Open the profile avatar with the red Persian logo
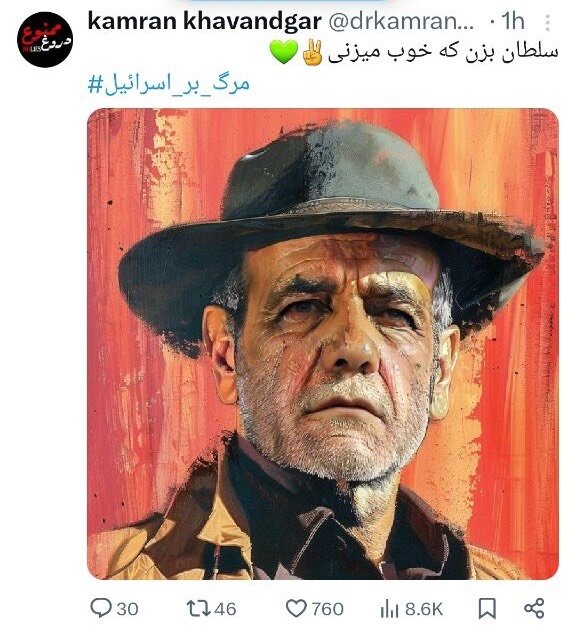 click(x=45, y=39)
